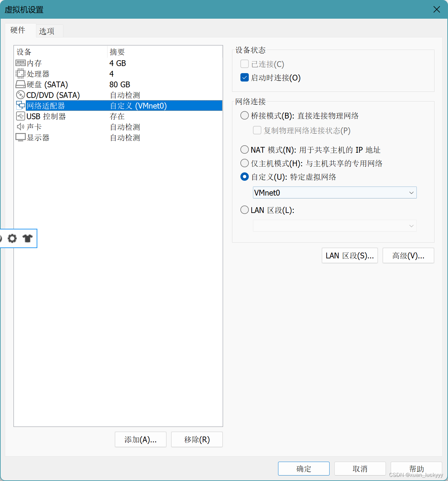Viewport: 448px width, 481px height.
Task: Click the USB 控制器 icon
Action: click(x=20, y=116)
